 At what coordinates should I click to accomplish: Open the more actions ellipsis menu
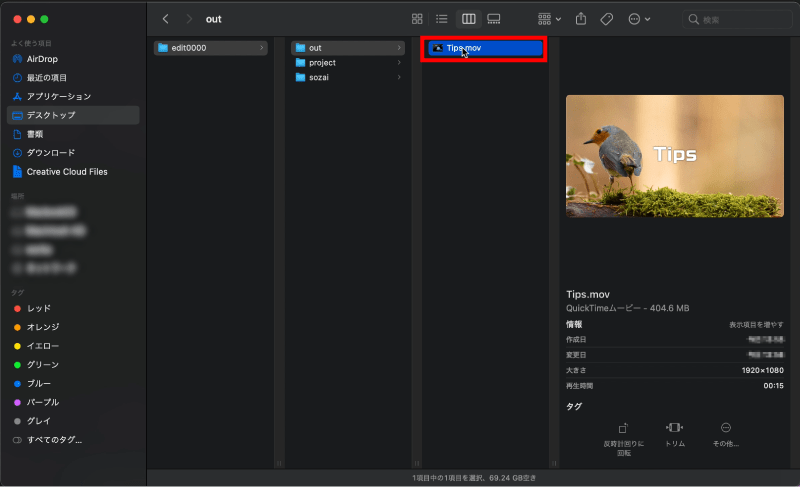tap(639, 19)
